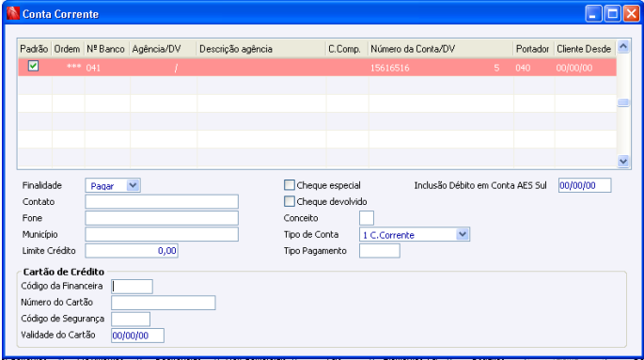Click the Padrão column header
Screen dimensions: 644x360
(34, 49)
